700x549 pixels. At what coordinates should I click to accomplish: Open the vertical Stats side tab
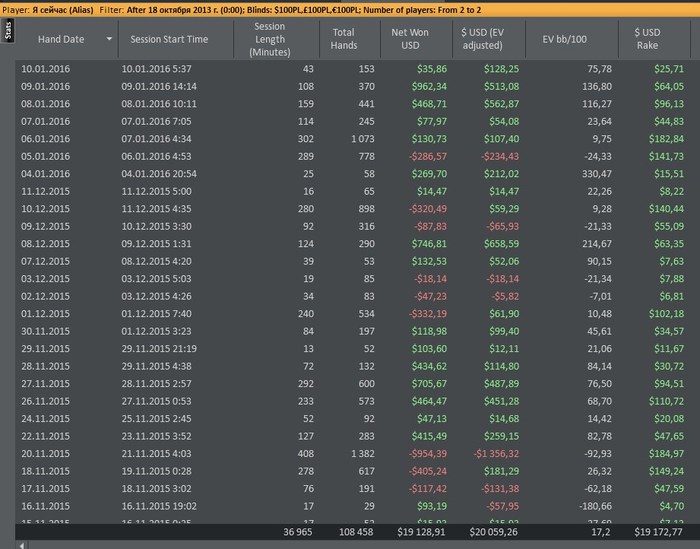[x=7, y=30]
